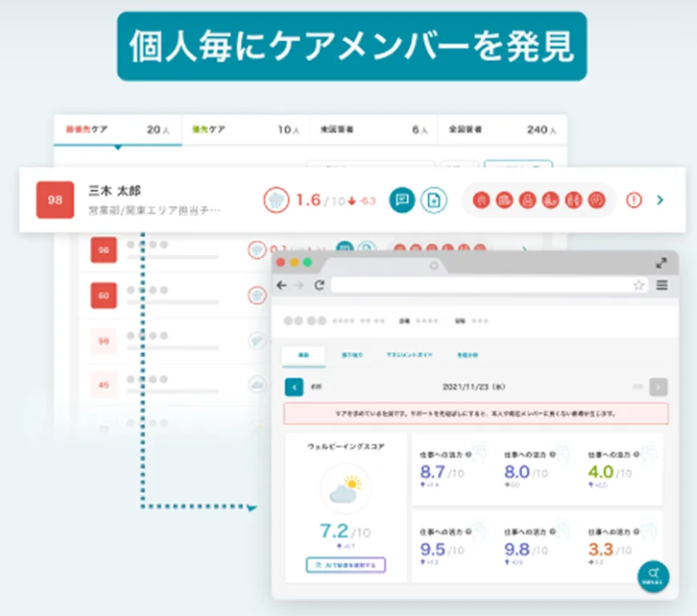Screen dimensions: 697x616
Task: Click the document add icon beside comment button
Action: tap(433, 200)
